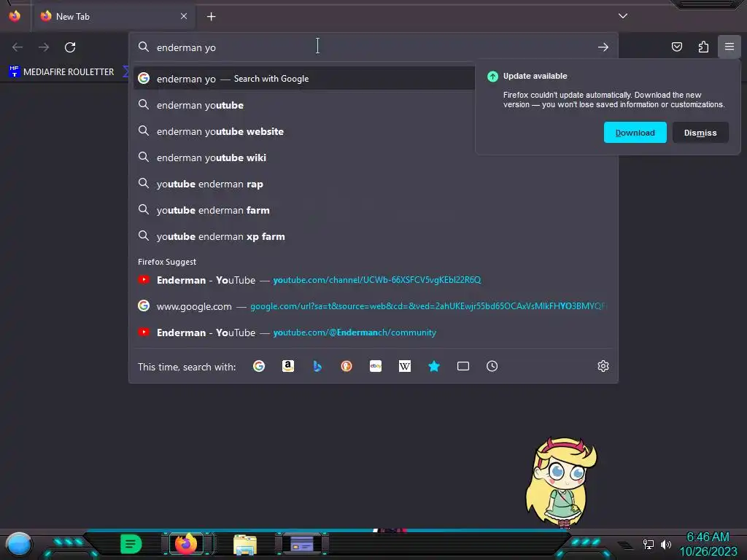
Task: Click the address bar text field
Action: click(x=373, y=47)
